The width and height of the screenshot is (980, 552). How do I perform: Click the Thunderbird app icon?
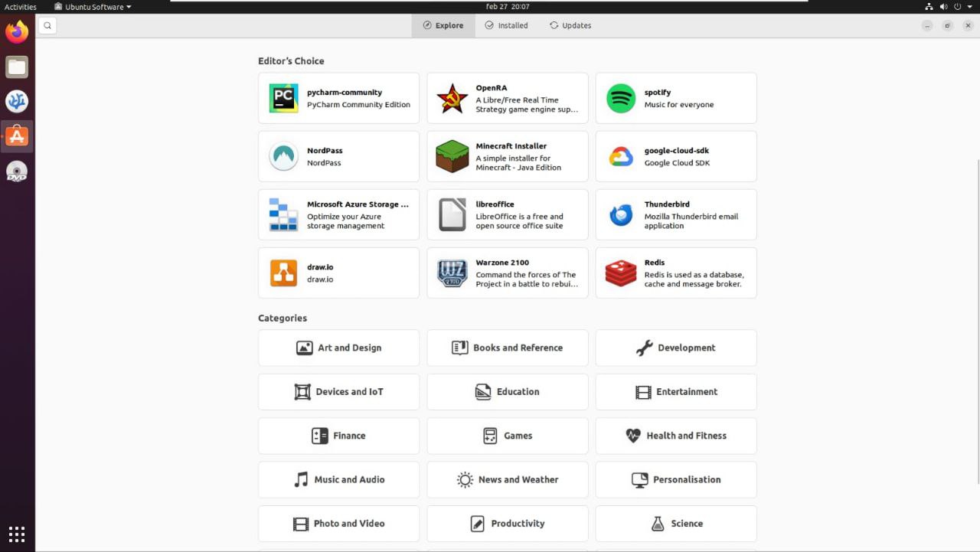[620, 215]
